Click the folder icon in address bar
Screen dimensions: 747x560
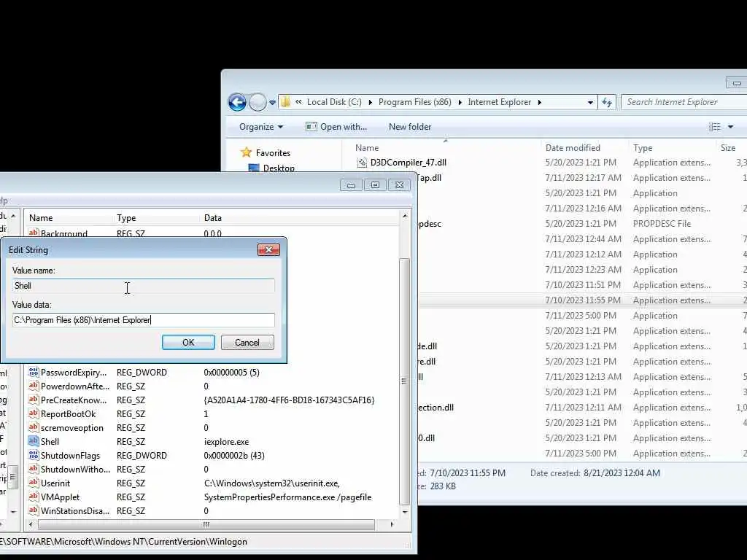[285, 102]
